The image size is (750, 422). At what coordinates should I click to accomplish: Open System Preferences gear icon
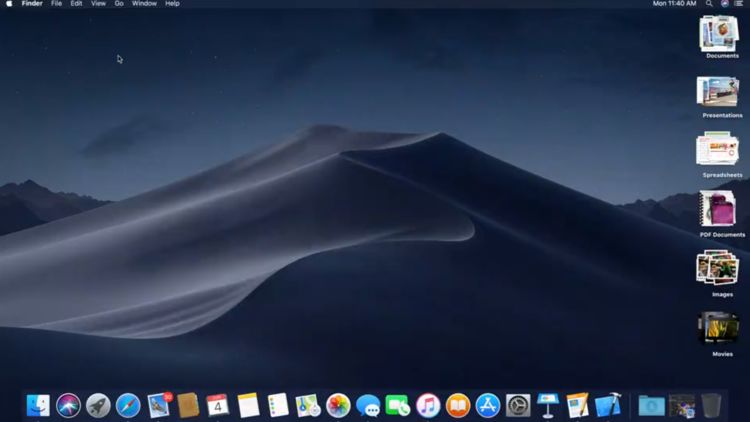tap(518, 406)
